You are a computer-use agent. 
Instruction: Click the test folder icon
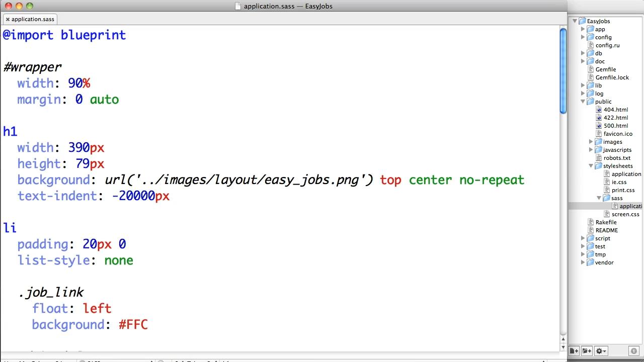591,246
